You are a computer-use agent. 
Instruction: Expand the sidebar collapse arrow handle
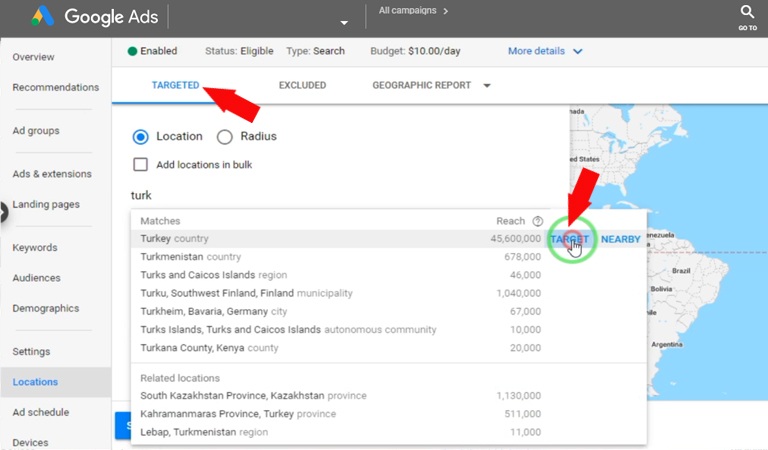point(4,213)
